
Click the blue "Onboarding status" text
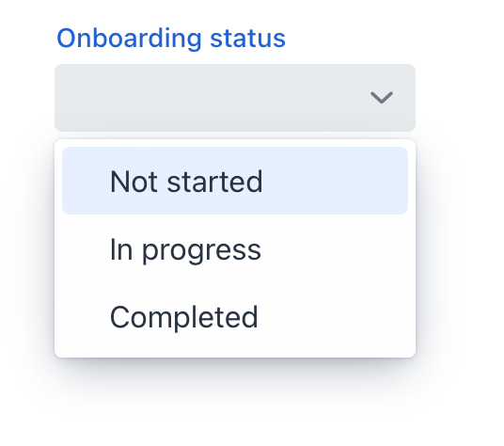(171, 39)
